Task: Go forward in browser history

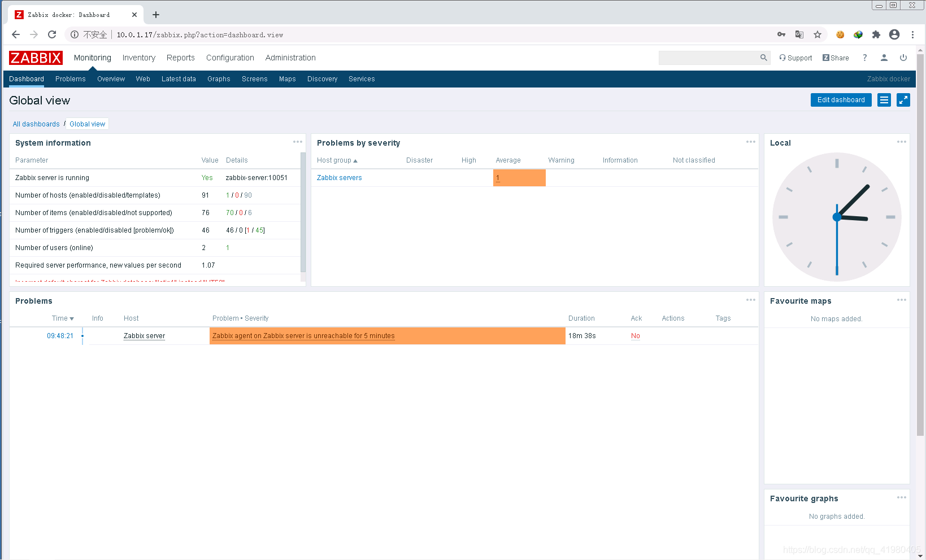Action: [34, 34]
